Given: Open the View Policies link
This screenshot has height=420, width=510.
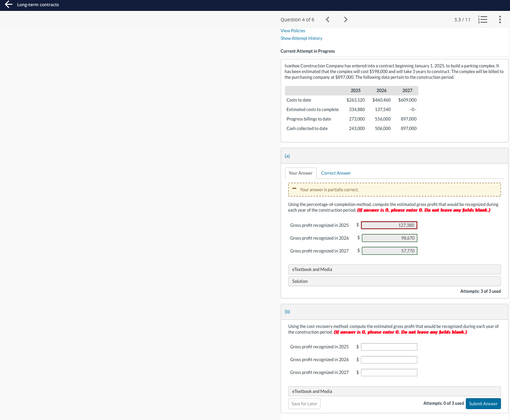Looking at the screenshot, I should [x=293, y=30].
